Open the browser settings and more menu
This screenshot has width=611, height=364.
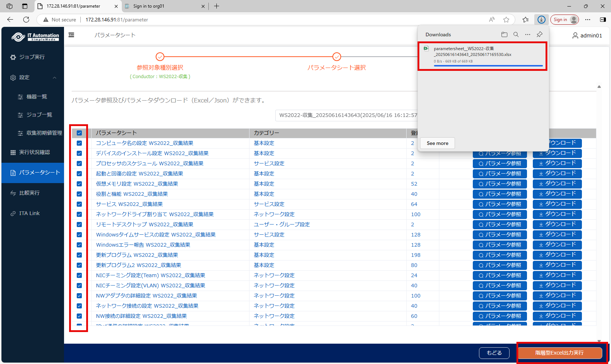(588, 20)
